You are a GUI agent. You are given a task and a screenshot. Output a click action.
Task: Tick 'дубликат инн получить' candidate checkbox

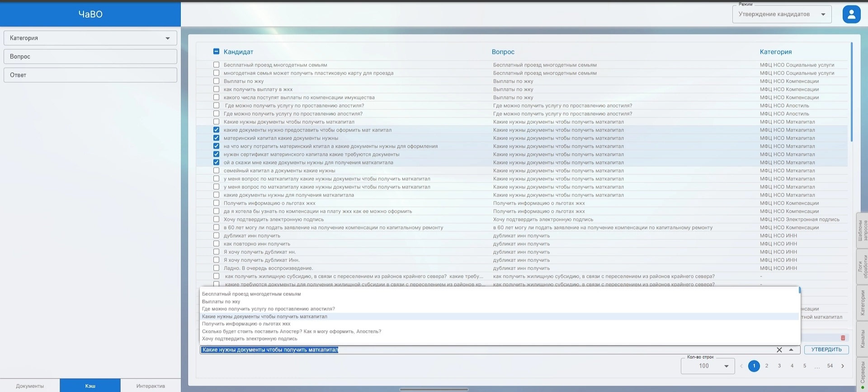216,236
